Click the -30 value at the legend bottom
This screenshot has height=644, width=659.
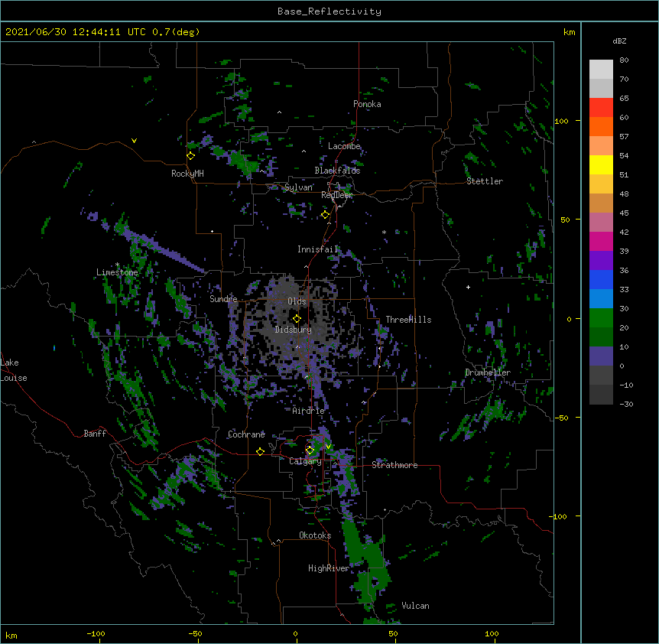pos(626,404)
